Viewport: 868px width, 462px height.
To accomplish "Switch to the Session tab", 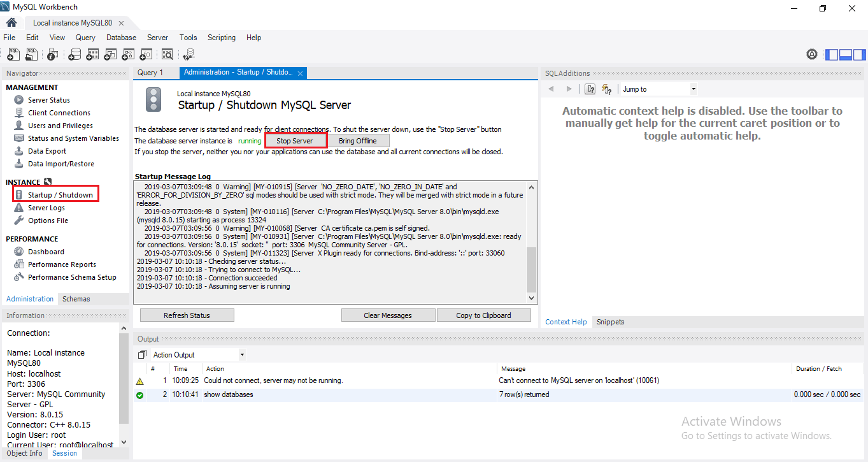I will point(64,453).
